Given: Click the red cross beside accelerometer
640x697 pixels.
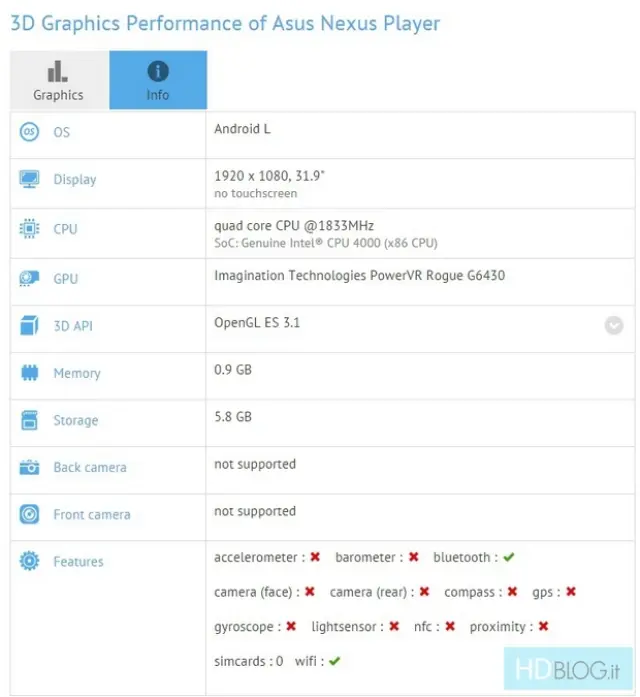Looking at the screenshot, I should click(315, 557).
